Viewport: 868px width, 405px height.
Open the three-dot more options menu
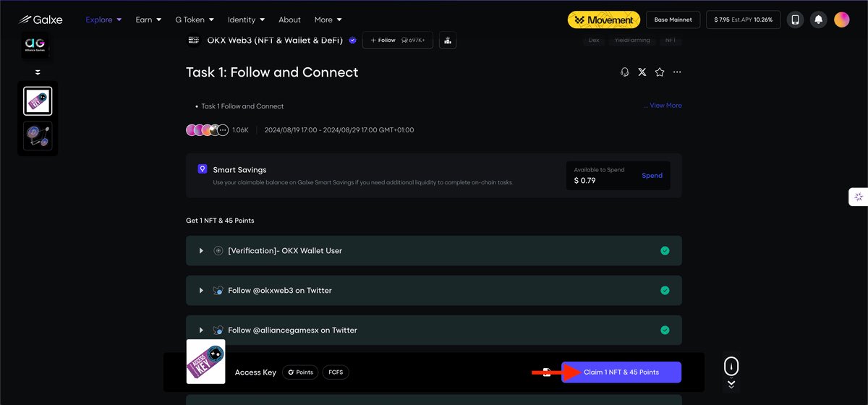point(677,72)
